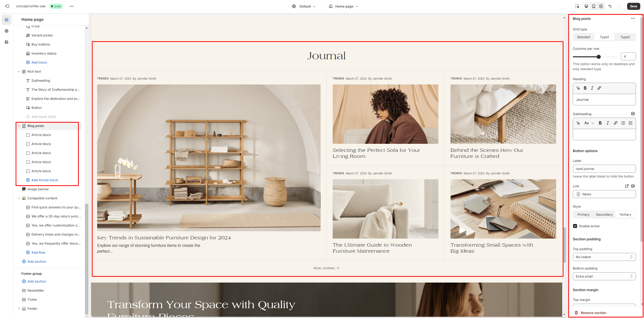Switch to mobile preview icon
The height and width of the screenshot is (318, 644).
594,6
